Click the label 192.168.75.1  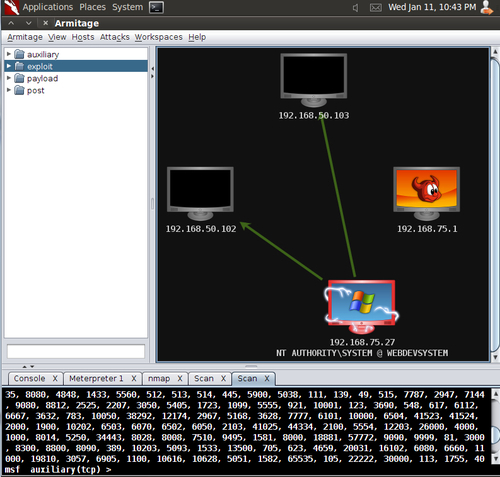point(427,229)
